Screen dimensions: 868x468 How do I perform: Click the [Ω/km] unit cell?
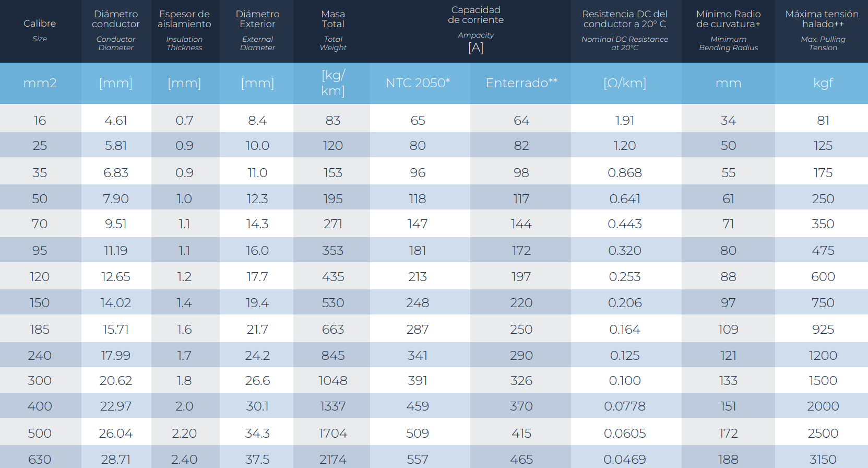tap(625, 83)
